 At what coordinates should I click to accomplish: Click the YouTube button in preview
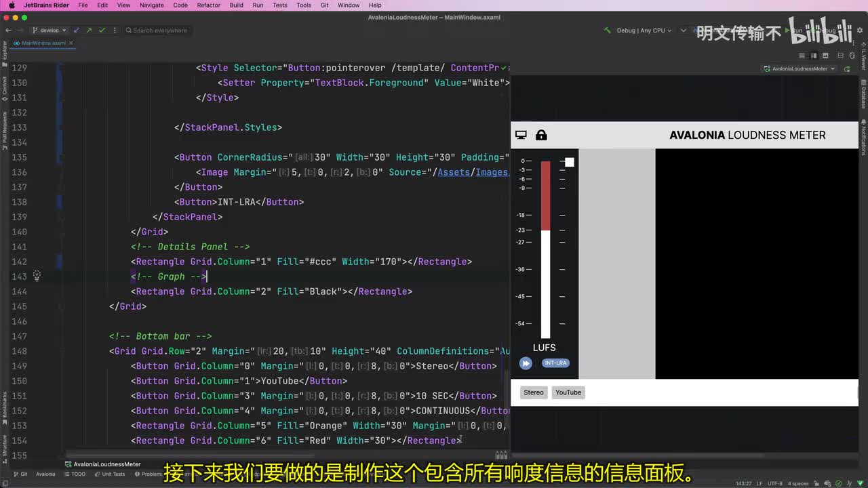point(568,392)
